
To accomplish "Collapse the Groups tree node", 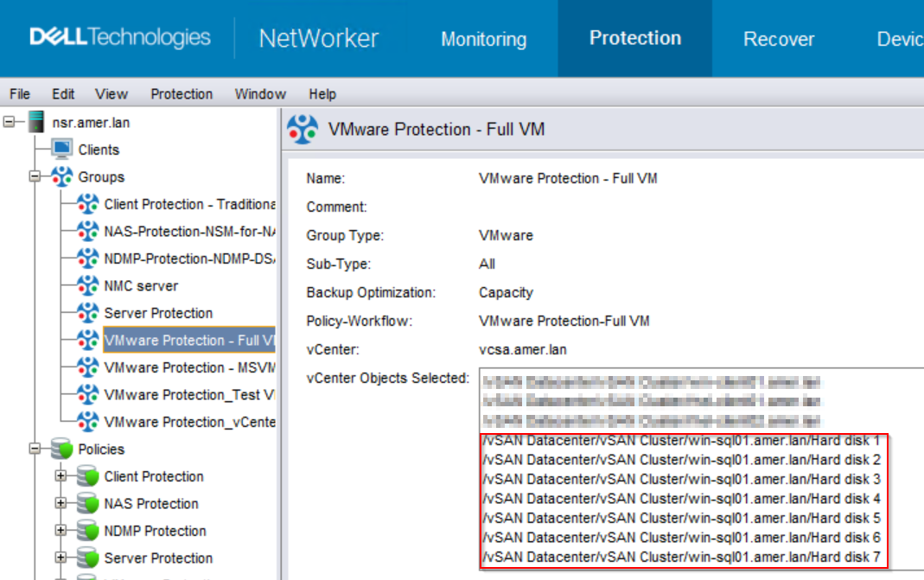I will [x=35, y=176].
